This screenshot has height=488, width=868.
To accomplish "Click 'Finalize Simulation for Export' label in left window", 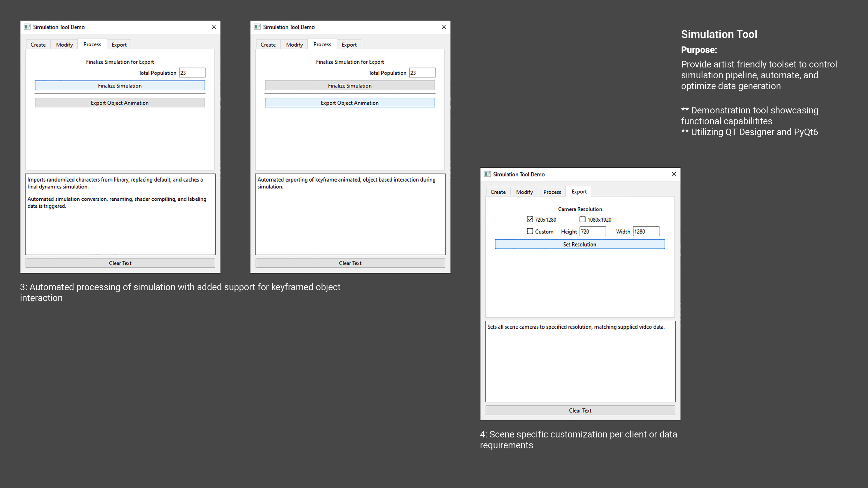I will click(x=120, y=62).
